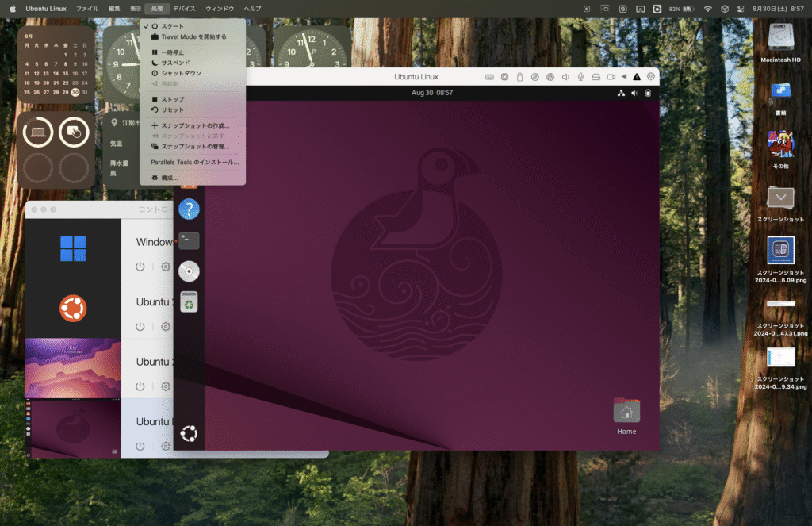Open settings gear for third VM row
Screen dimensions: 812x526
(x=166, y=386)
